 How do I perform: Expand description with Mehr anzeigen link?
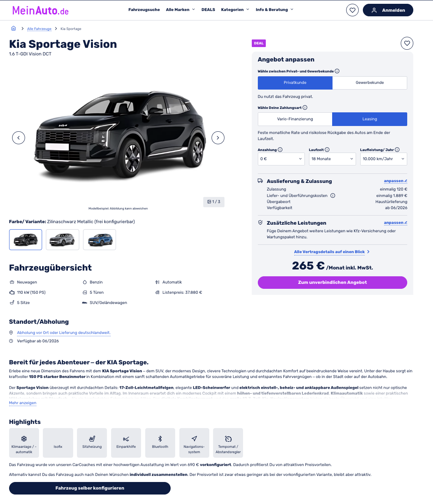[x=23, y=403]
